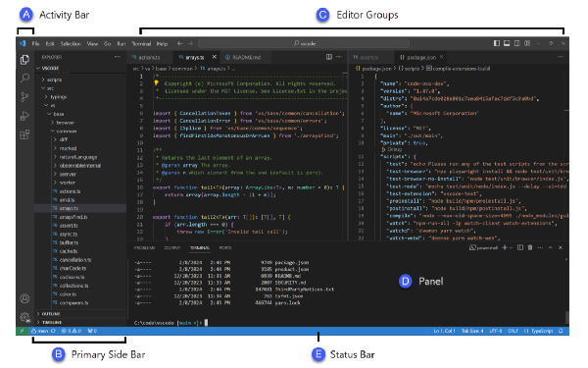This screenshot has width=588, height=368.
Task: Close the panel
Action: click(561, 247)
